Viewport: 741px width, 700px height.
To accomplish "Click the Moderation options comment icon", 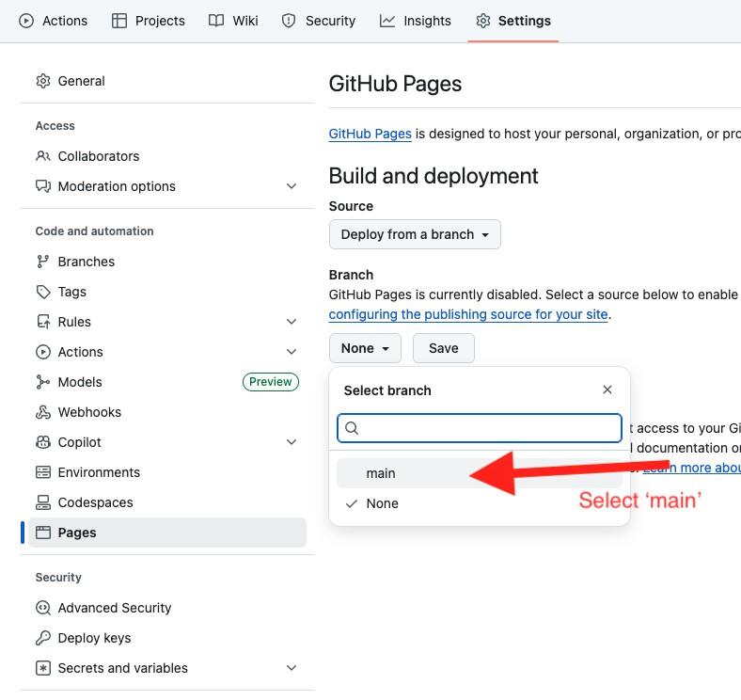I will [43, 186].
